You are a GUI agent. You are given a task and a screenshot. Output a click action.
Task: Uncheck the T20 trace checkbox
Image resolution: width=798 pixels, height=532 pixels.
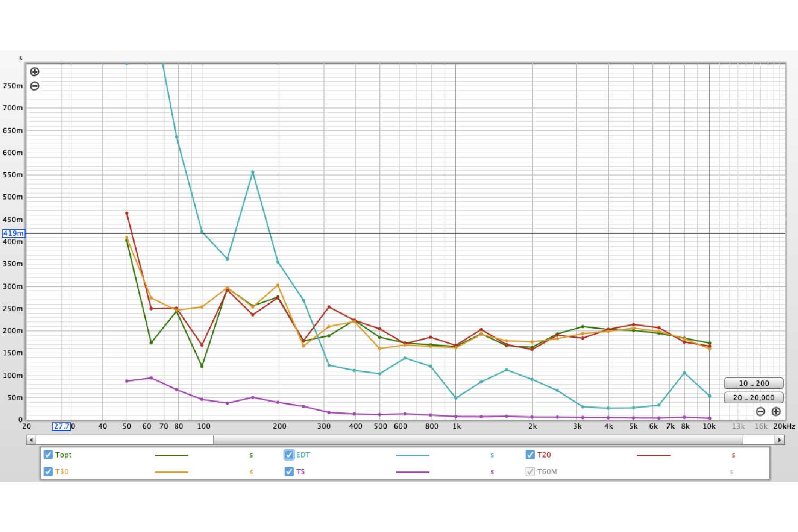coord(530,455)
